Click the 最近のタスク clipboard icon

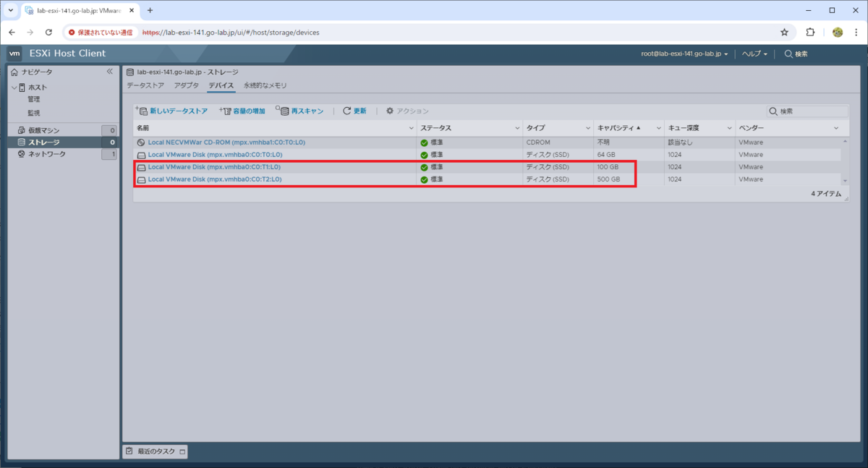(x=129, y=451)
